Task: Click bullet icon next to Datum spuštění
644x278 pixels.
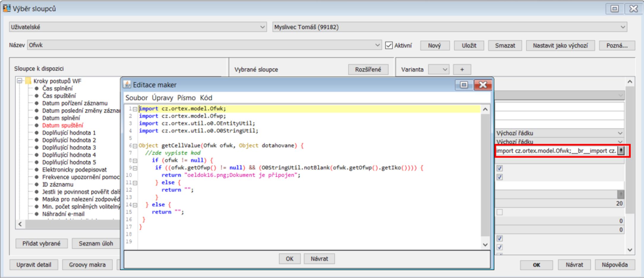Action: click(37, 126)
